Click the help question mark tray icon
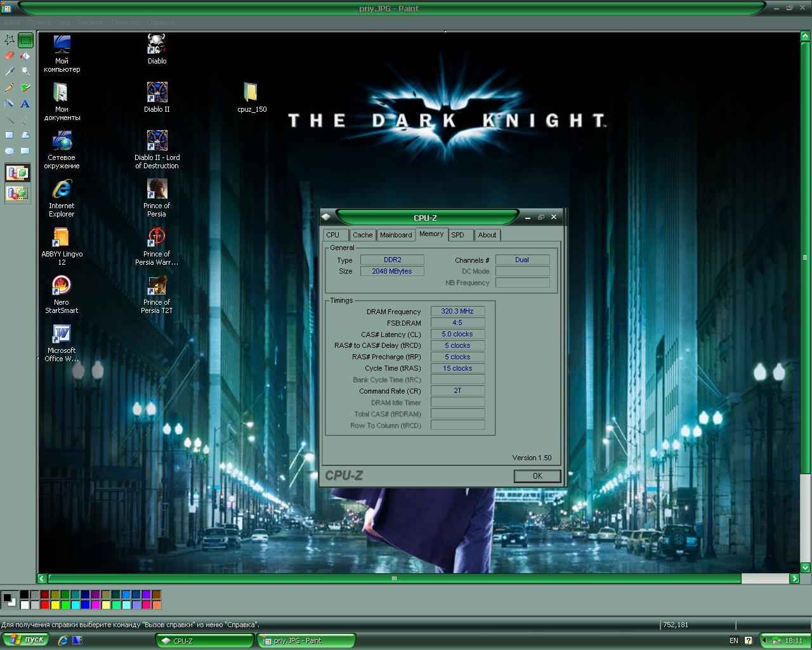This screenshot has width=812, height=650. pyautogui.click(x=748, y=640)
